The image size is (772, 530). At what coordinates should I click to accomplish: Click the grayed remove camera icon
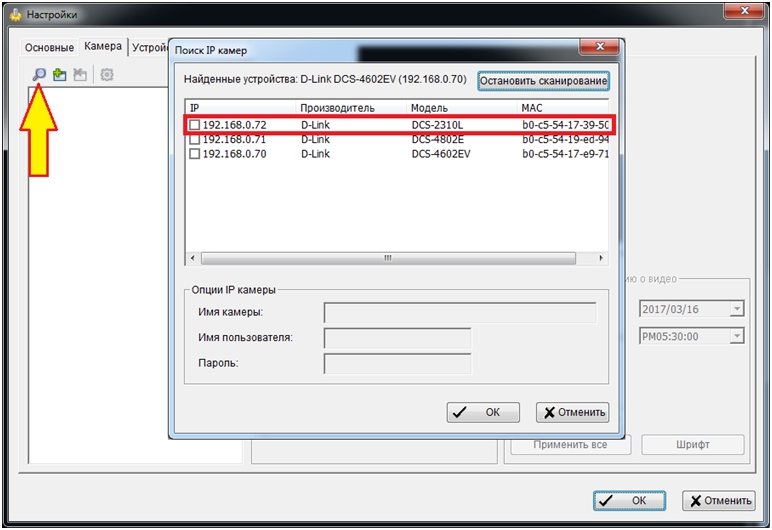pos(80,74)
